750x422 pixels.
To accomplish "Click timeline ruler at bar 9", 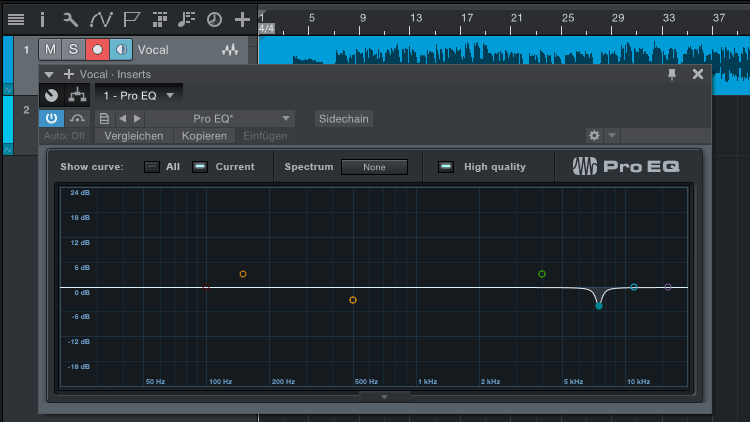I will point(363,18).
